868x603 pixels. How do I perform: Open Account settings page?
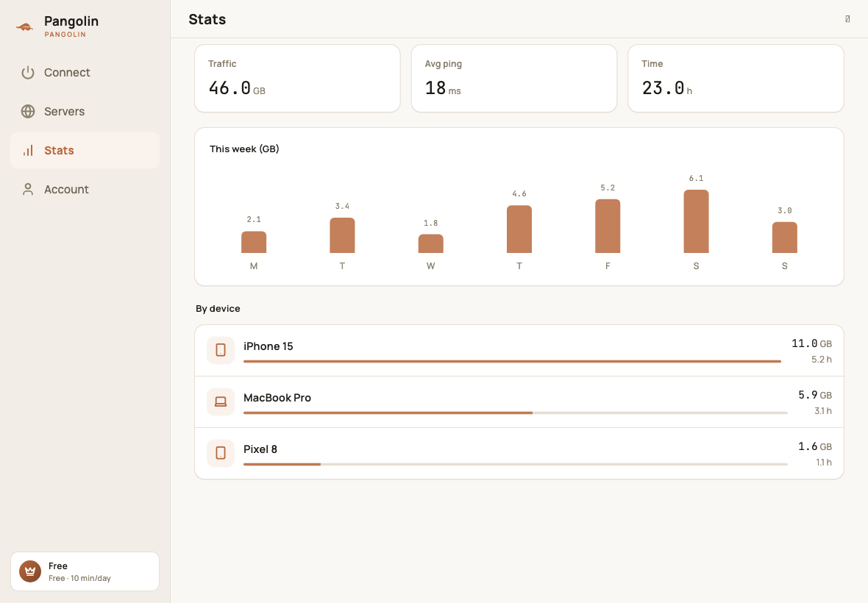(x=85, y=189)
